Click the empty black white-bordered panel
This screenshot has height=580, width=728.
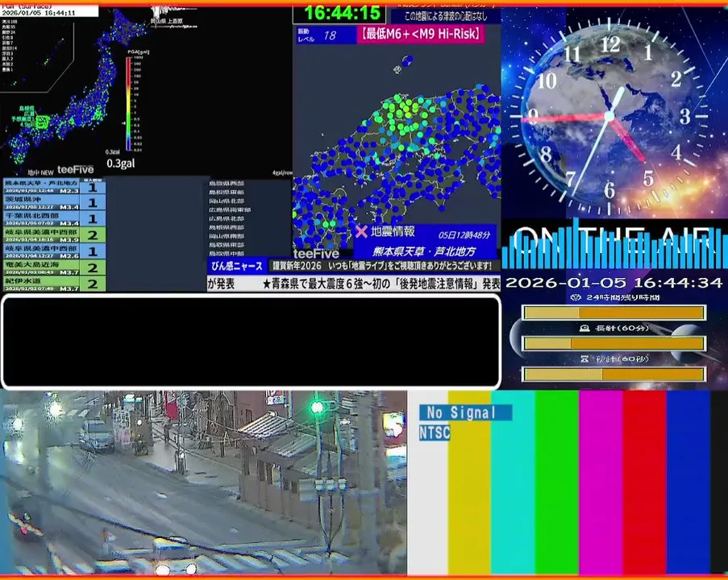(252, 342)
